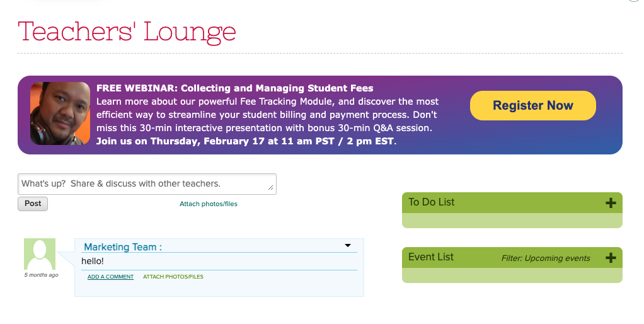Open the Marketing Team profile name

tap(123, 247)
